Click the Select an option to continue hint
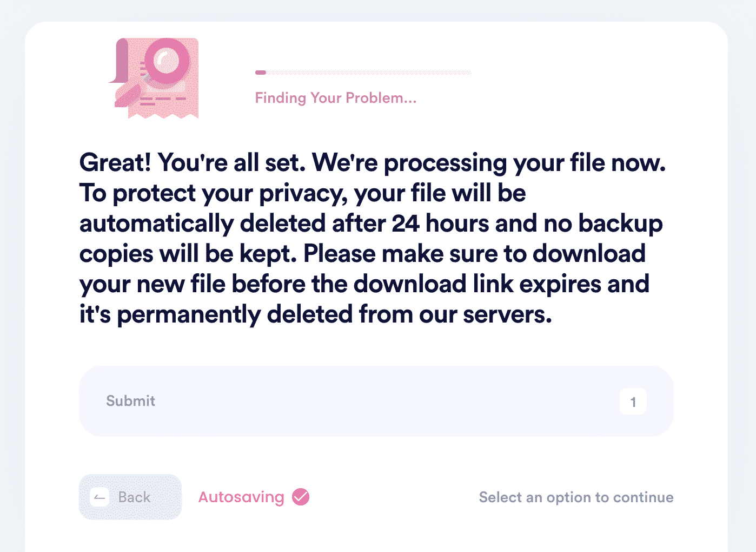756x552 pixels. click(576, 497)
